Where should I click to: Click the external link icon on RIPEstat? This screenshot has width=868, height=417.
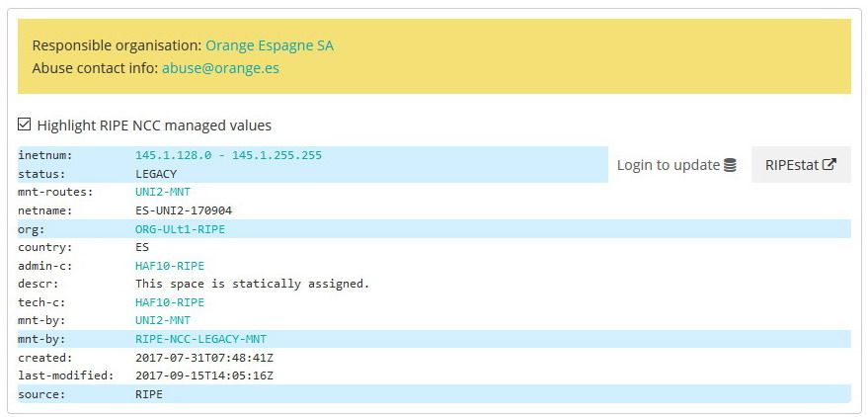point(829,165)
